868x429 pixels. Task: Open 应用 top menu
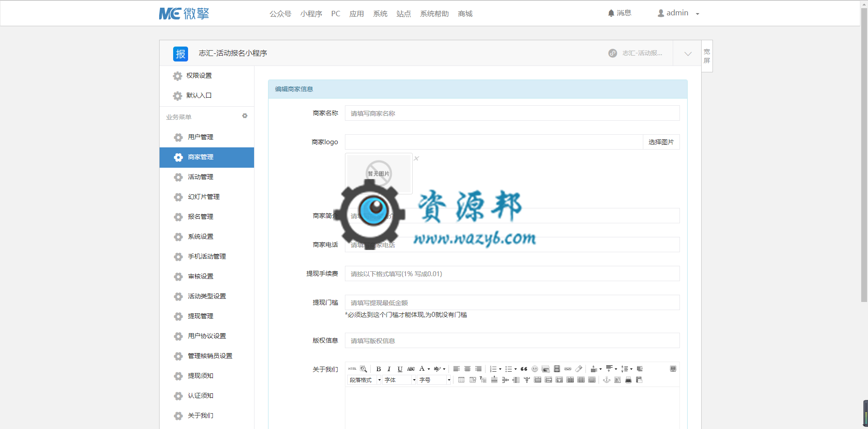(x=357, y=14)
